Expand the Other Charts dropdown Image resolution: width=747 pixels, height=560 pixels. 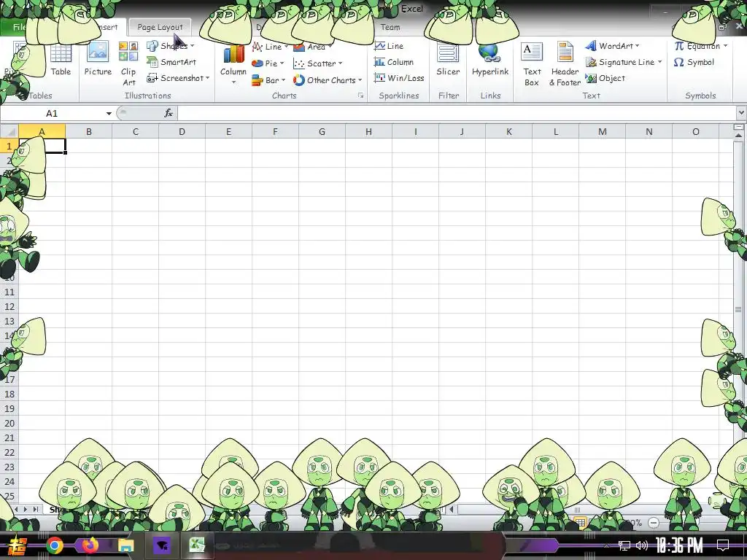(x=328, y=80)
